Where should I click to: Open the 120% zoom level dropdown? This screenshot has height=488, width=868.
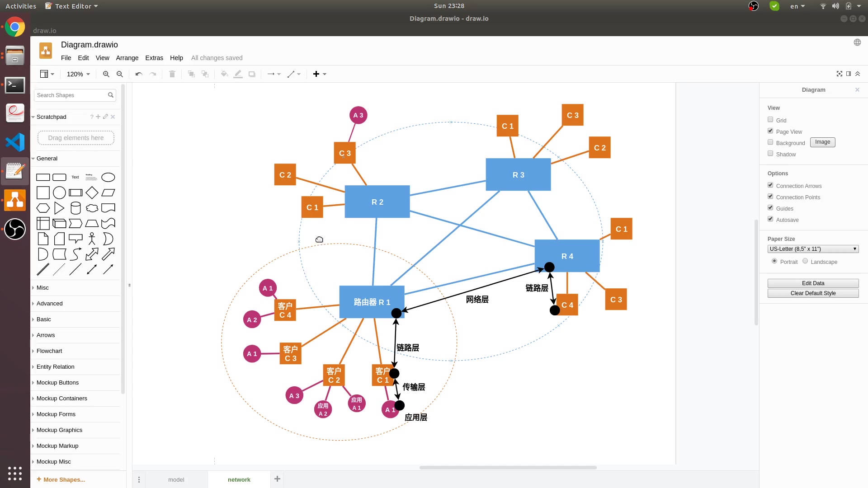coord(78,74)
